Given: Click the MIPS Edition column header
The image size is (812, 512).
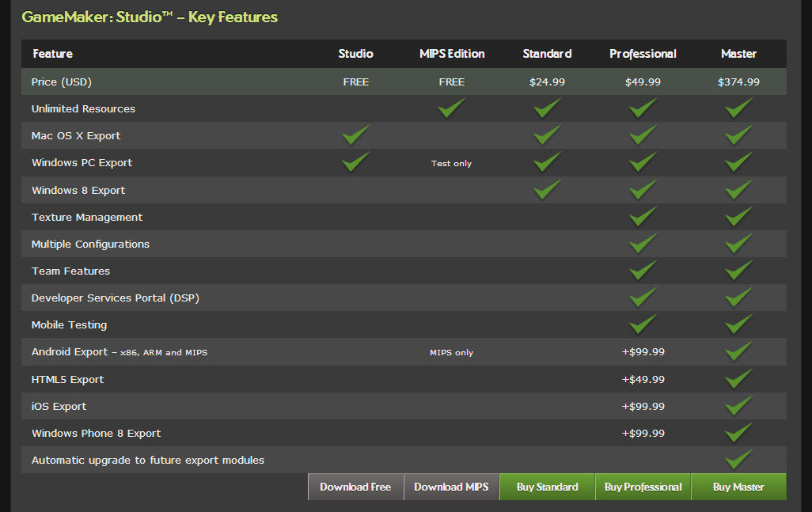Looking at the screenshot, I should [x=452, y=54].
